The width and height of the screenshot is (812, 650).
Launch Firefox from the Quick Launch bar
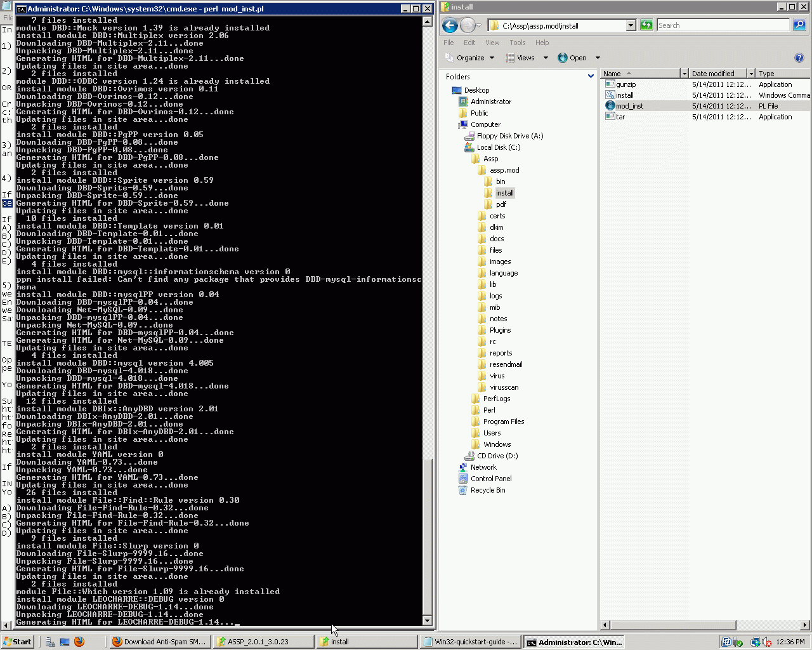(x=79, y=642)
